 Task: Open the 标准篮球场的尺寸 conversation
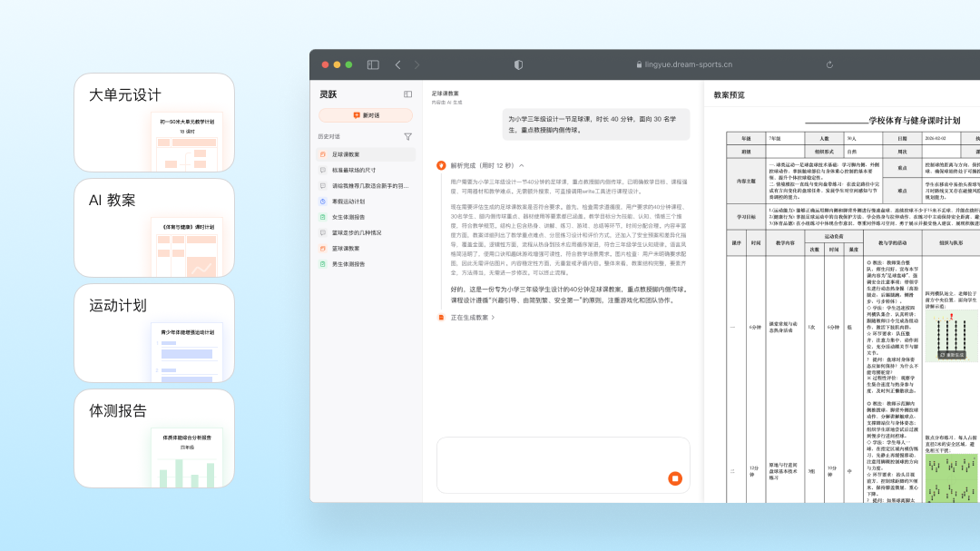(x=367, y=170)
